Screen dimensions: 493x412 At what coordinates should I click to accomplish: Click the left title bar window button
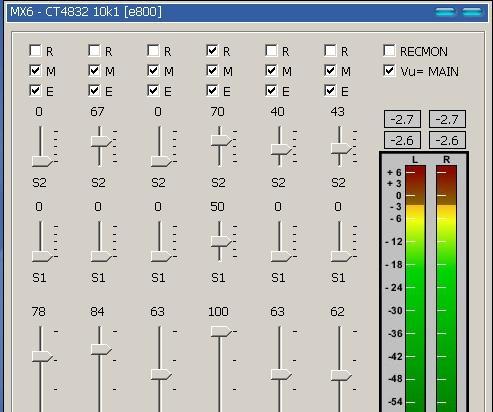tap(445, 12)
